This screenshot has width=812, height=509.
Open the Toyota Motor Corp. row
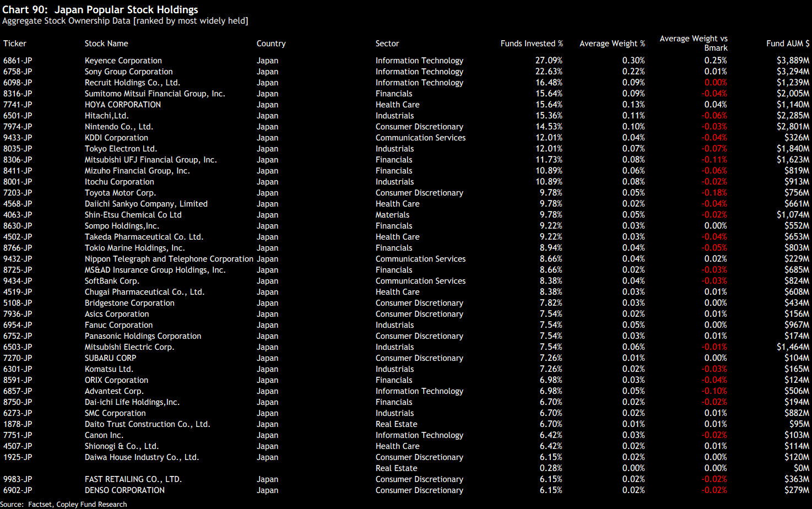coord(120,193)
